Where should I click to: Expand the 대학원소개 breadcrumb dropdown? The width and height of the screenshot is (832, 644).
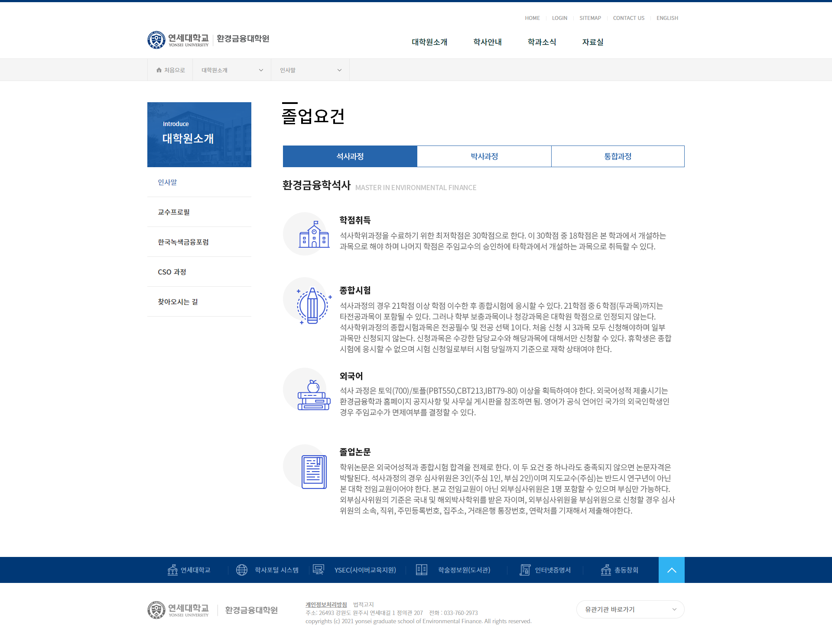232,70
